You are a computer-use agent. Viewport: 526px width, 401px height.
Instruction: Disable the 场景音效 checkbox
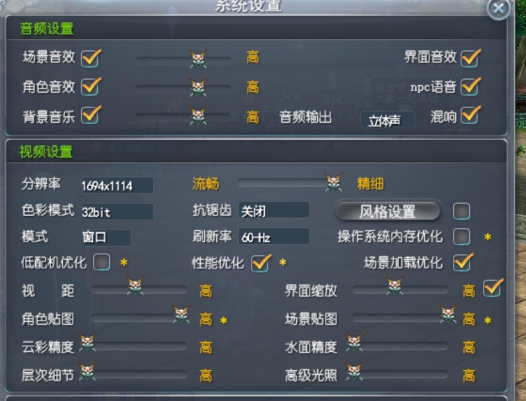pos(90,58)
